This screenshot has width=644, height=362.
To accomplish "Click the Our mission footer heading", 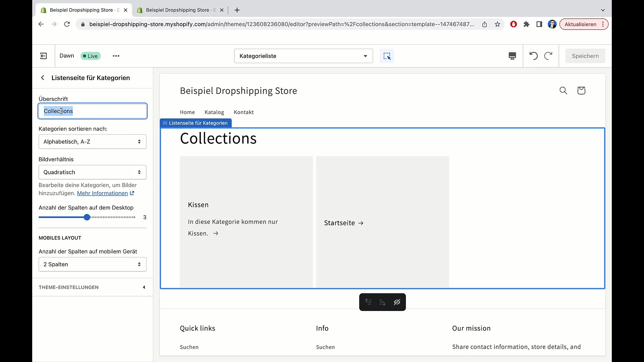I will 471,328.
